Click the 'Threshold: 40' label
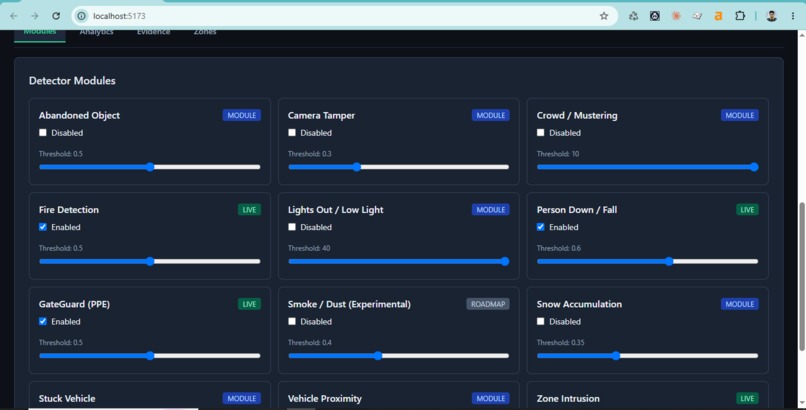 (x=309, y=248)
